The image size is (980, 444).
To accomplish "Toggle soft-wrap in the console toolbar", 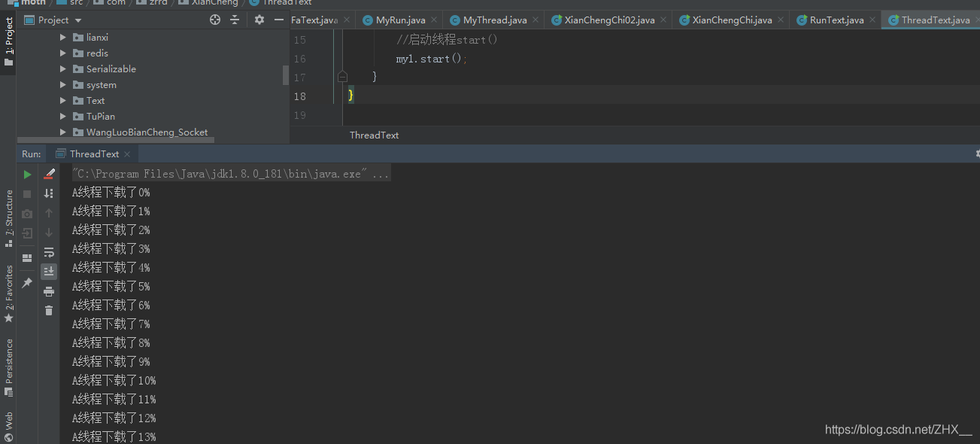I will tap(49, 252).
